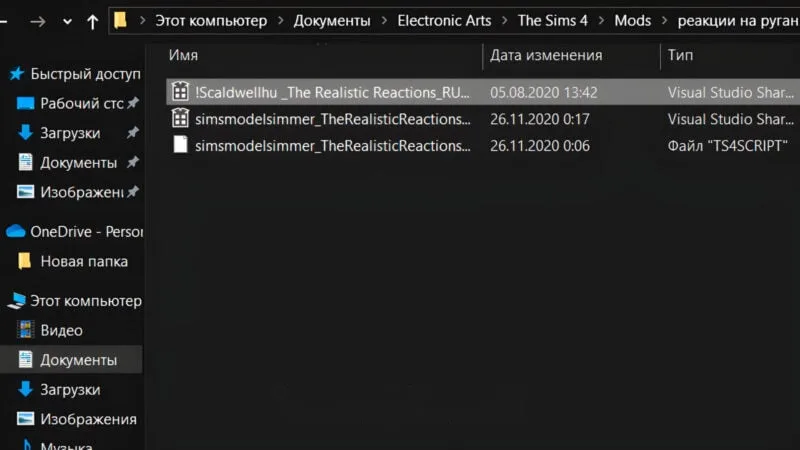This screenshot has height=450, width=800.
Task: Expand chevron after Документы breadcrumb
Action: coord(384,21)
